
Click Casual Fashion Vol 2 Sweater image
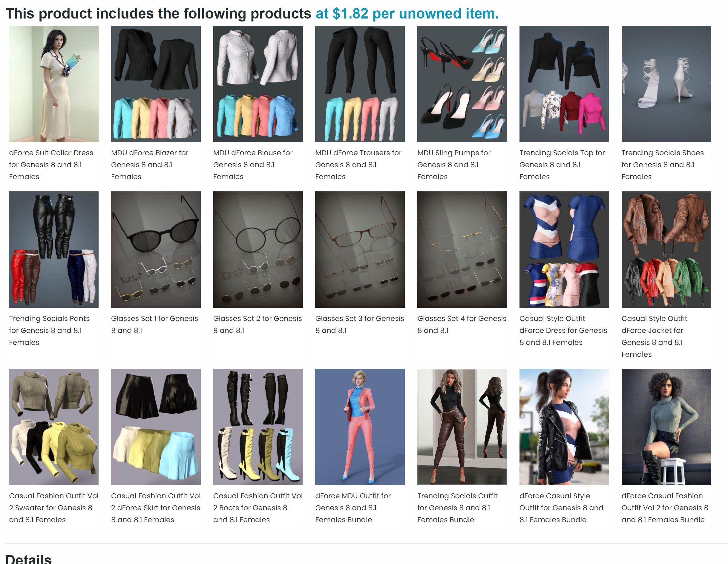click(x=54, y=426)
